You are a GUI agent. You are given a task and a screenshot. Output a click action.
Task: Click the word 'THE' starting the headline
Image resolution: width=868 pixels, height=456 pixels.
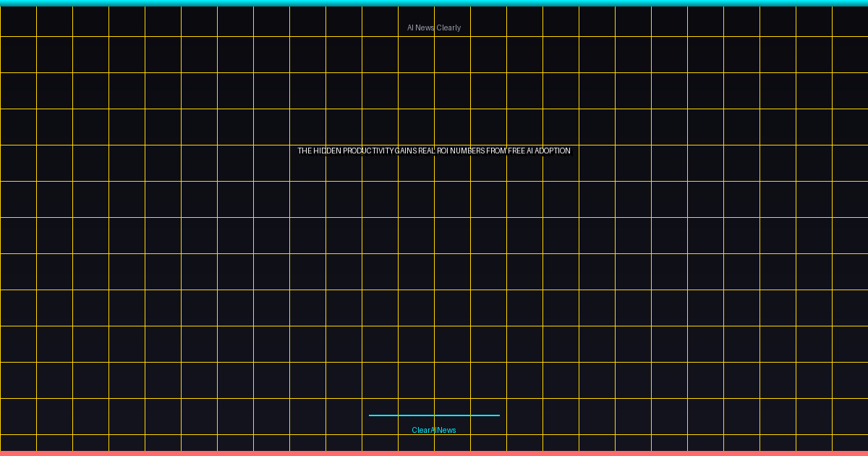click(x=305, y=151)
